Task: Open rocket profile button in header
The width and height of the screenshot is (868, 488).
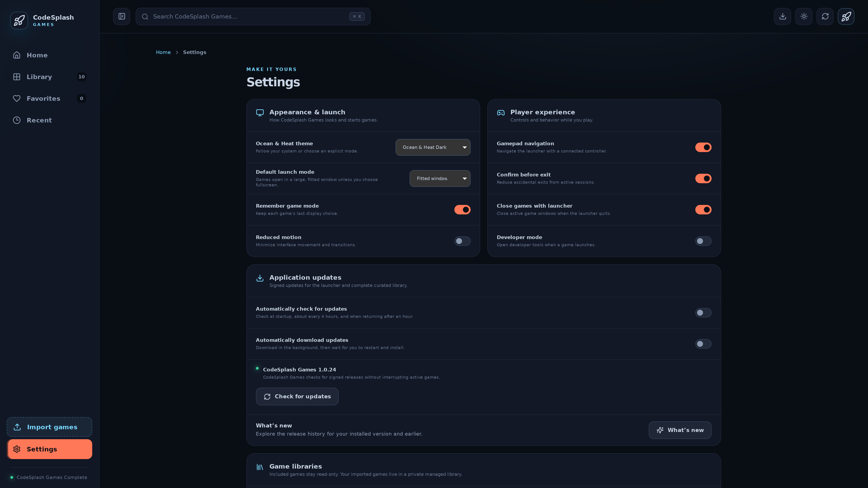Action: (x=846, y=16)
